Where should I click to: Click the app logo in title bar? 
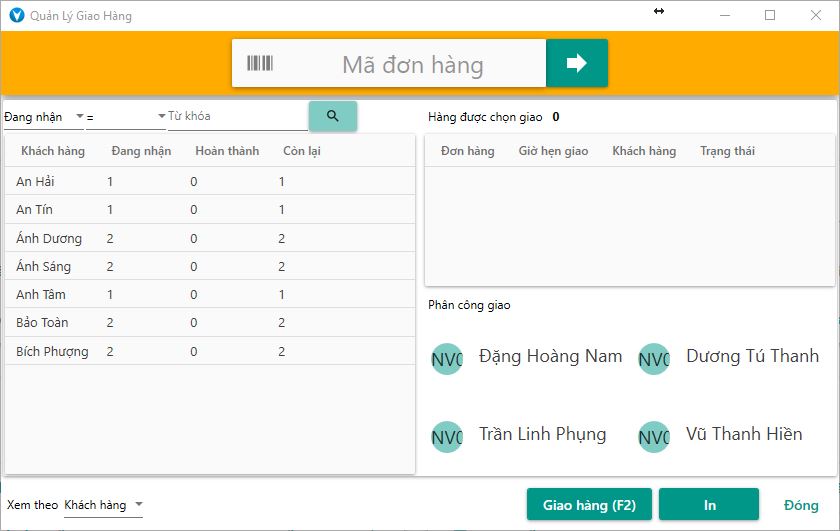(16, 16)
